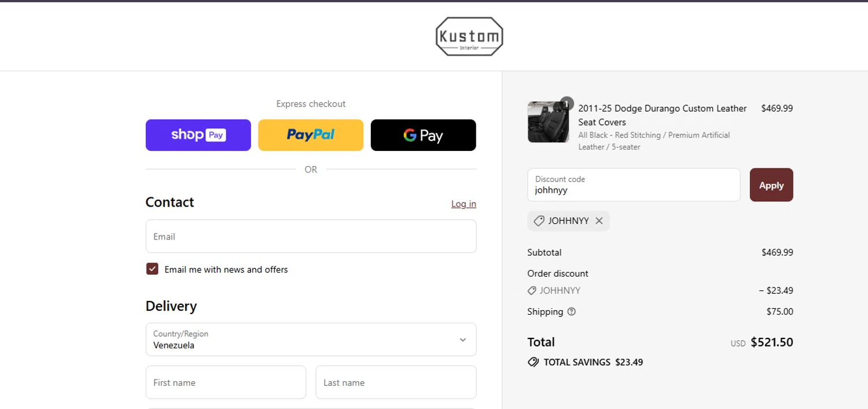Click the variant text All Black - Red Stitching
The height and width of the screenshot is (409, 868).
654,141
